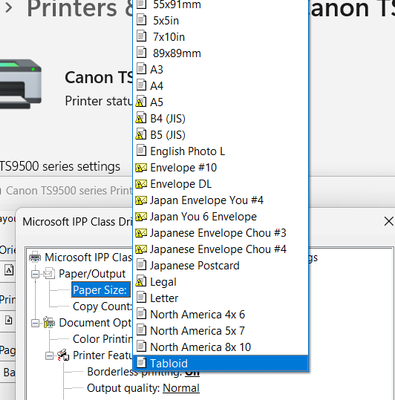Select A3 paper size
Screen dimensions: 395x400
[x=220, y=70]
